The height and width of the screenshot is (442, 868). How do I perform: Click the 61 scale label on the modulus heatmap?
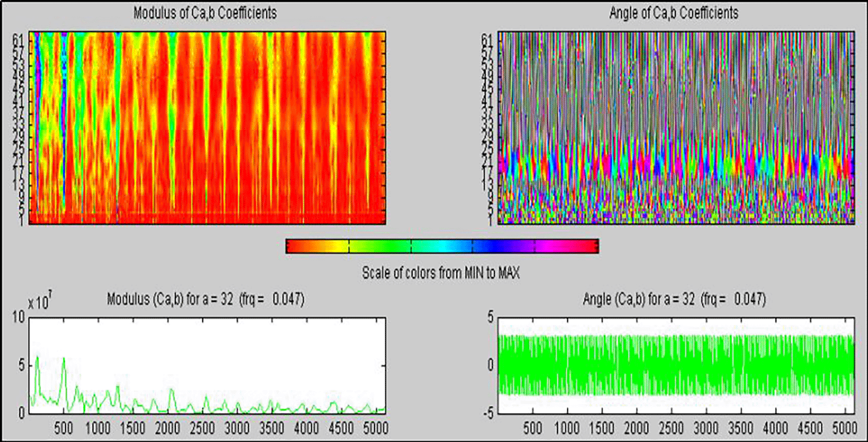[x=19, y=39]
